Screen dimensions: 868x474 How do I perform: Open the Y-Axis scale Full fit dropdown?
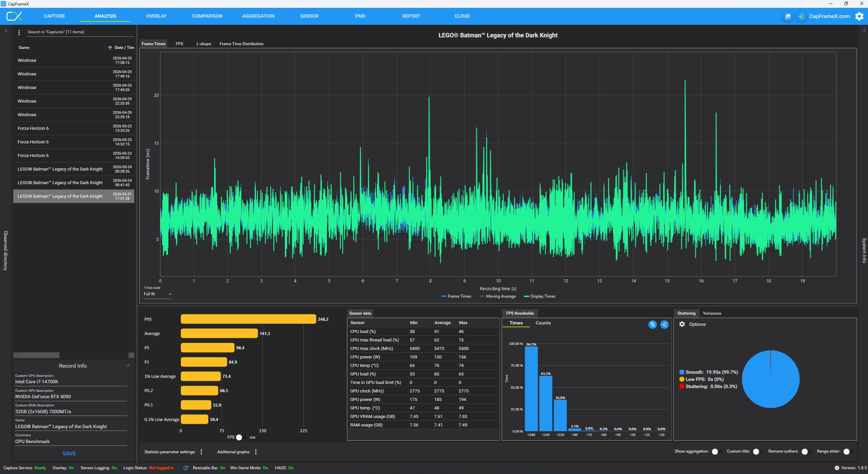(158, 294)
